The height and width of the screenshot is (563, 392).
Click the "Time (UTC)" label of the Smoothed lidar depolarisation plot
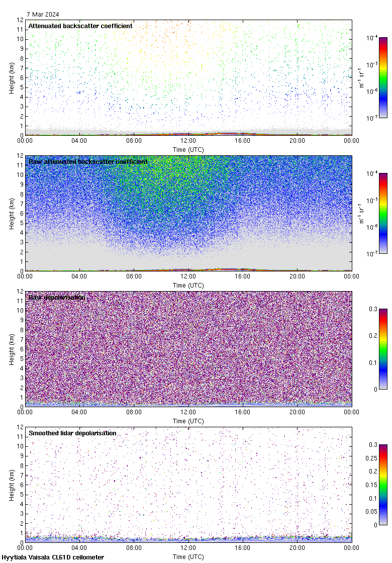pos(188,557)
